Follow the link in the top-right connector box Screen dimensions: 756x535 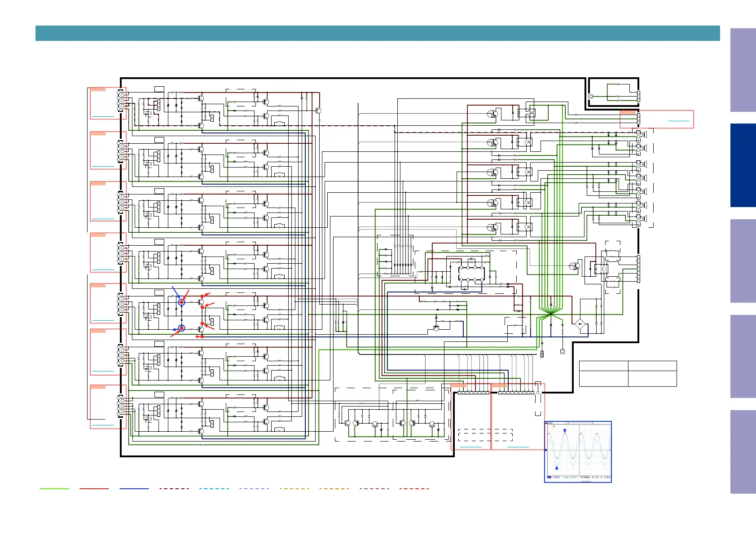tap(679, 121)
